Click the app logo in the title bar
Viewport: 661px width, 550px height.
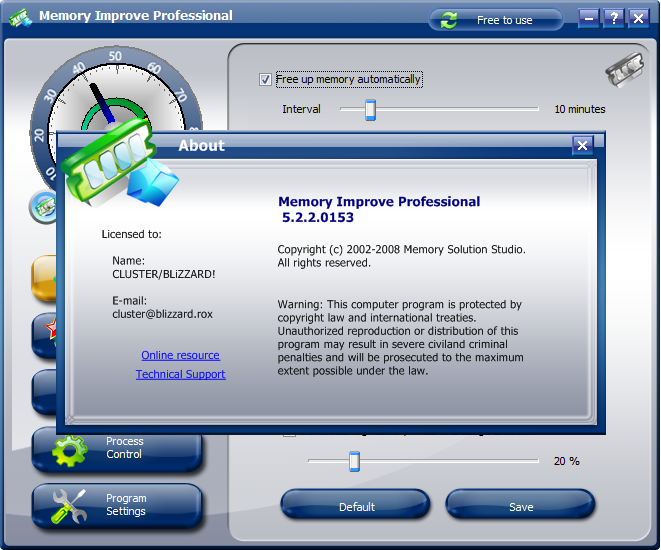point(21,18)
